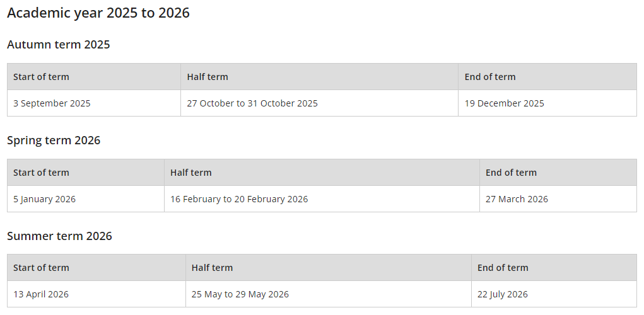Image resolution: width=644 pixels, height=315 pixels.
Task: Click the Spring term 2026 heading
Action: [54, 140]
